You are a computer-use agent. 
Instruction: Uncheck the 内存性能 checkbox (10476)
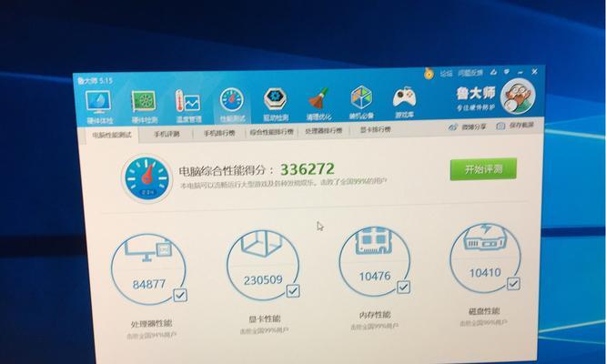click(x=403, y=287)
